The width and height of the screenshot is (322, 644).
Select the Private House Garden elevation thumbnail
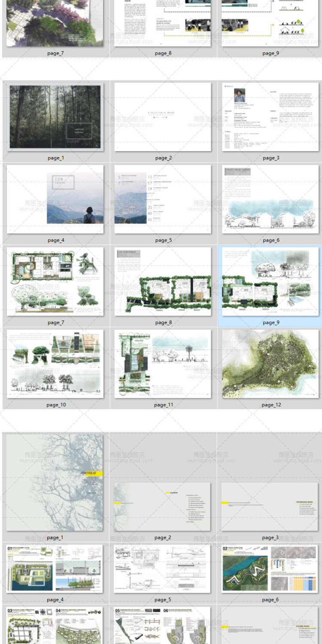(270, 199)
